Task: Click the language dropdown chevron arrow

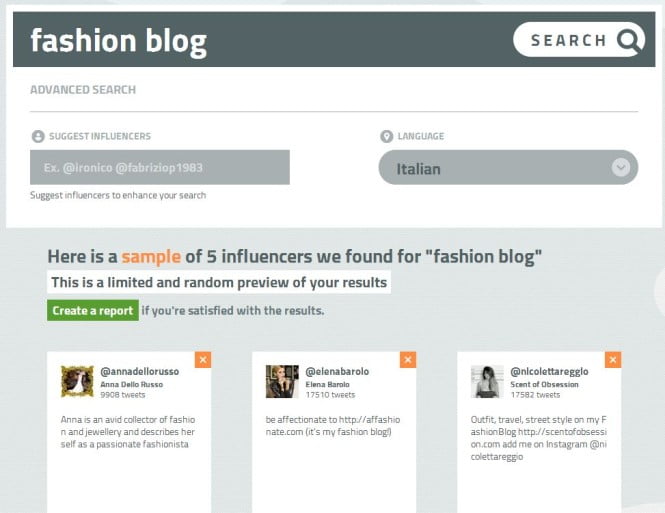Action: click(x=624, y=168)
